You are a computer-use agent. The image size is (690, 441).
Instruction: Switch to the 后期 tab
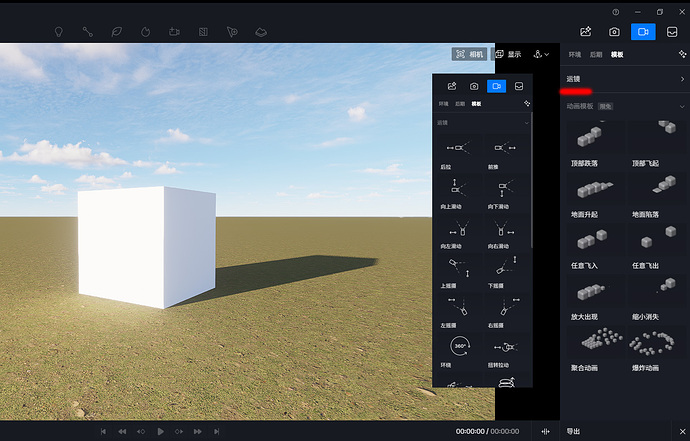pyautogui.click(x=596, y=54)
